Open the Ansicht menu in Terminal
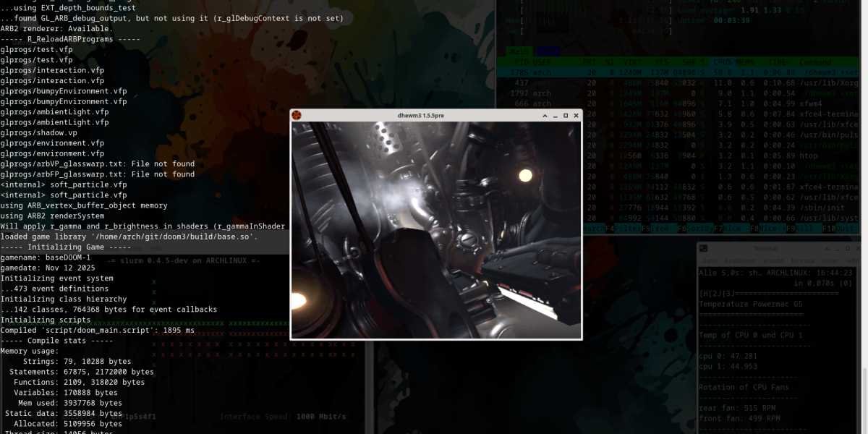This screenshot has width=868, height=434. pos(773,260)
